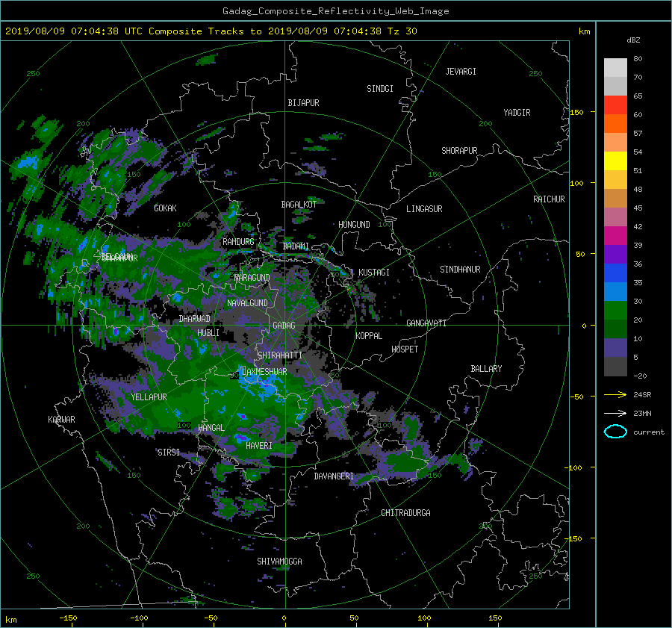Click the SHIRAHATTI city label
The image size is (672, 628).
[280, 355]
